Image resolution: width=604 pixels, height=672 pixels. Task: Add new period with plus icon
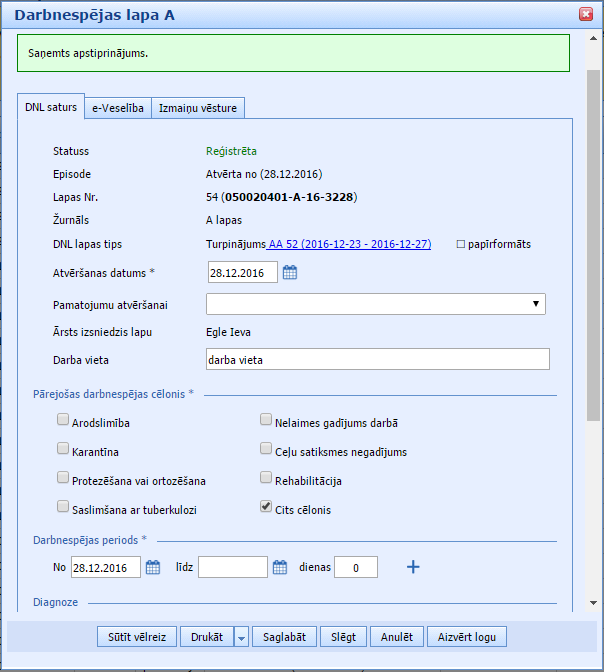(x=413, y=568)
